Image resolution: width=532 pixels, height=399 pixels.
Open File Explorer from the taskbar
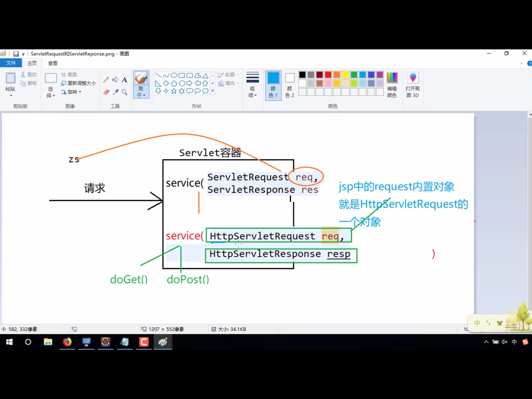[x=48, y=342]
